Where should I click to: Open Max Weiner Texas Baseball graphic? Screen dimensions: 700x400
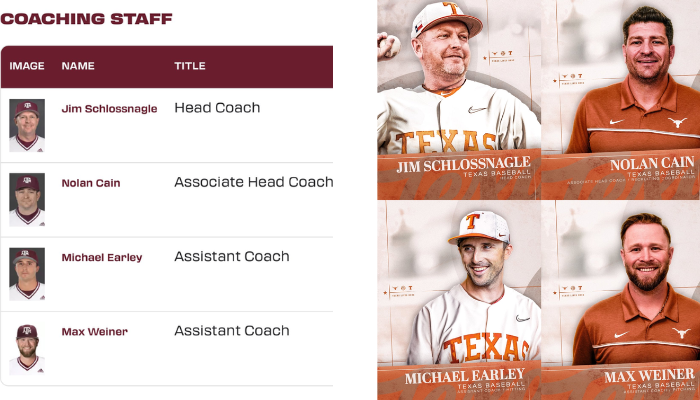621,300
